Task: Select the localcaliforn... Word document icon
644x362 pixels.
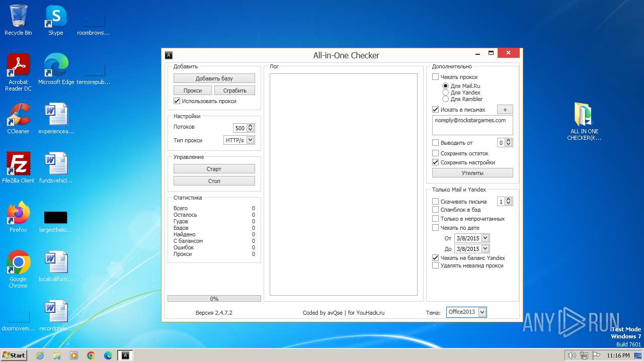Action: click(x=56, y=266)
